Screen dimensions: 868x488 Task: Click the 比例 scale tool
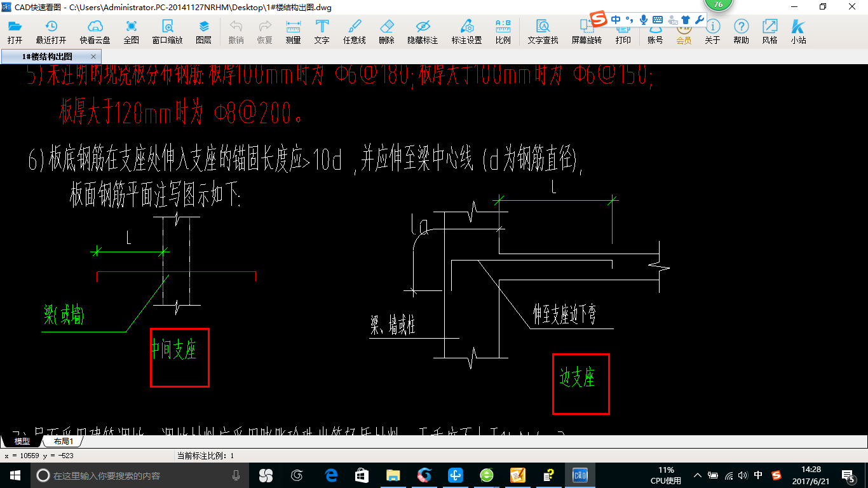pyautogui.click(x=503, y=30)
